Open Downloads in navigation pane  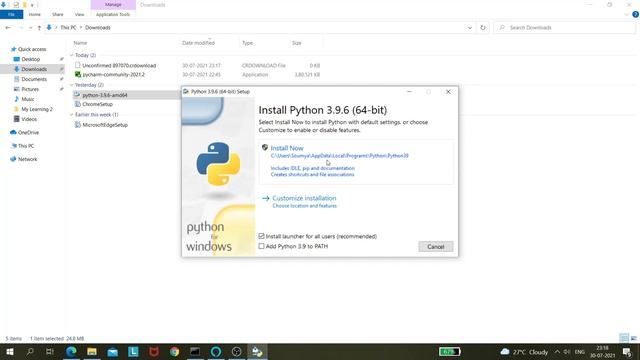click(x=34, y=69)
